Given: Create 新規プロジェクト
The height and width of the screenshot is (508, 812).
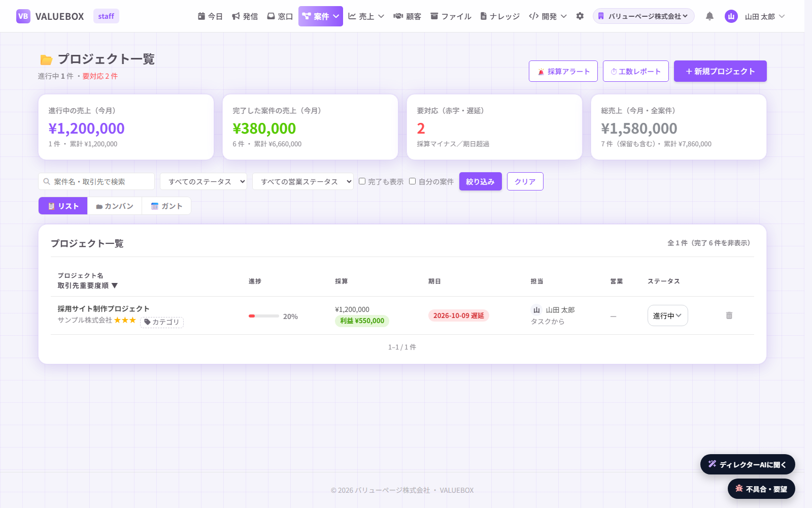Looking at the screenshot, I should tap(720, 71).
